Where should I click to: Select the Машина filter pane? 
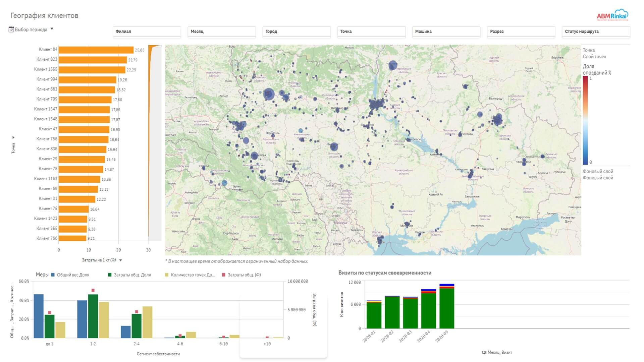(446, 32)
